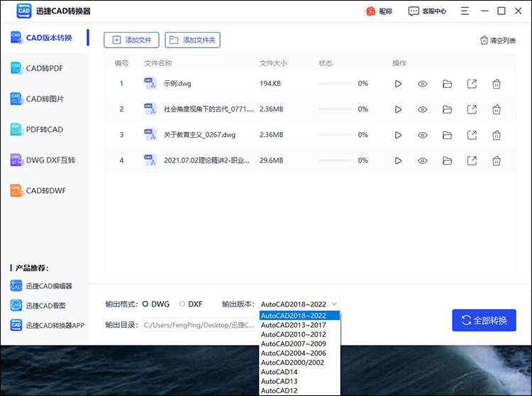Switch to CAD版本转换 tab

point(45,38)
